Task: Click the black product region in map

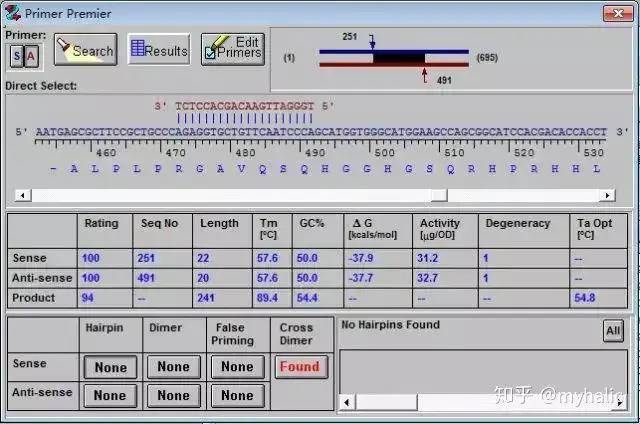Action: click(x=399, y=58)
